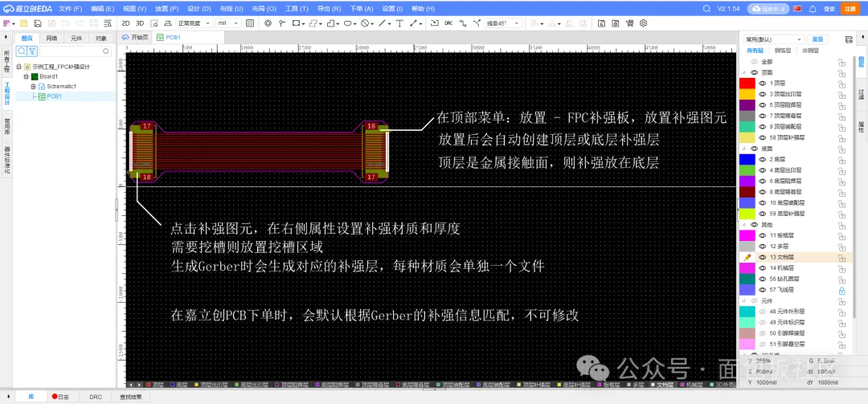Click the 登录 login link
The image size is (868, 404).
[x=829, y=9]
